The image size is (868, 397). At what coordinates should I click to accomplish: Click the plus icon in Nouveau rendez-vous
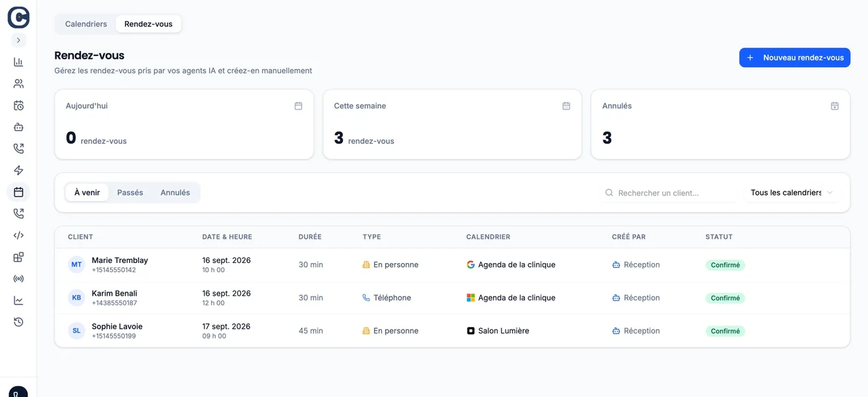coord(750,58)
